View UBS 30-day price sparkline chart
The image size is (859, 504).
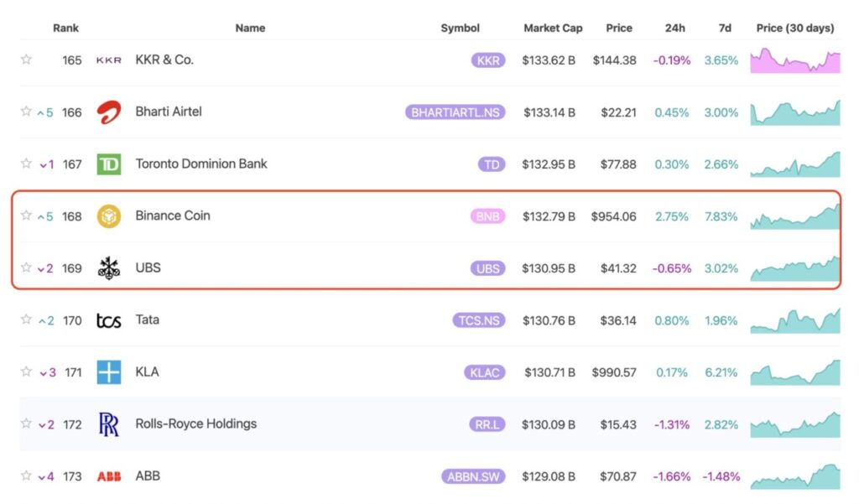(794, 268)
